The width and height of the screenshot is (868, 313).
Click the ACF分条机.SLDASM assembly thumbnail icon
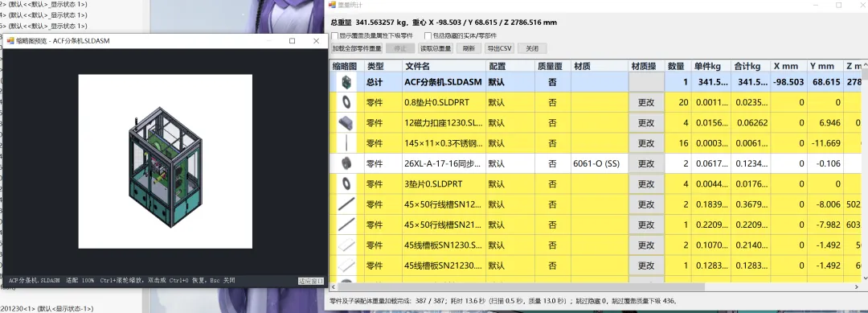[346, 82]
